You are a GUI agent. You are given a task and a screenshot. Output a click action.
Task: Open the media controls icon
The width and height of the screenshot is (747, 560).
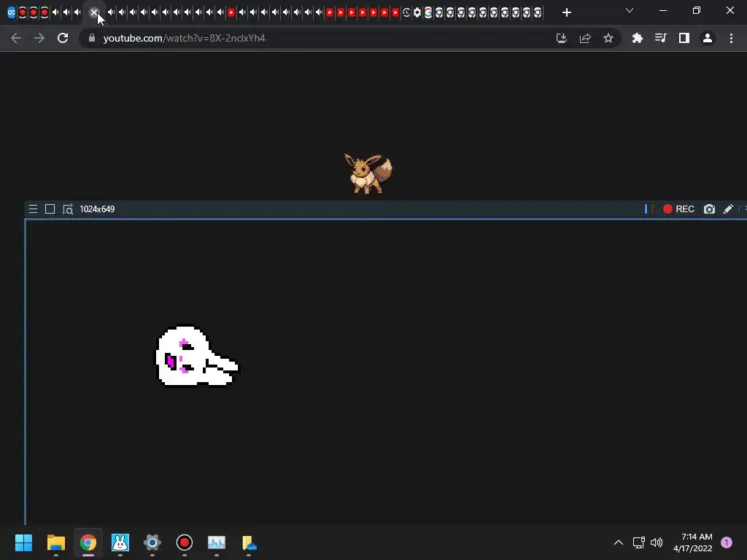661,38
